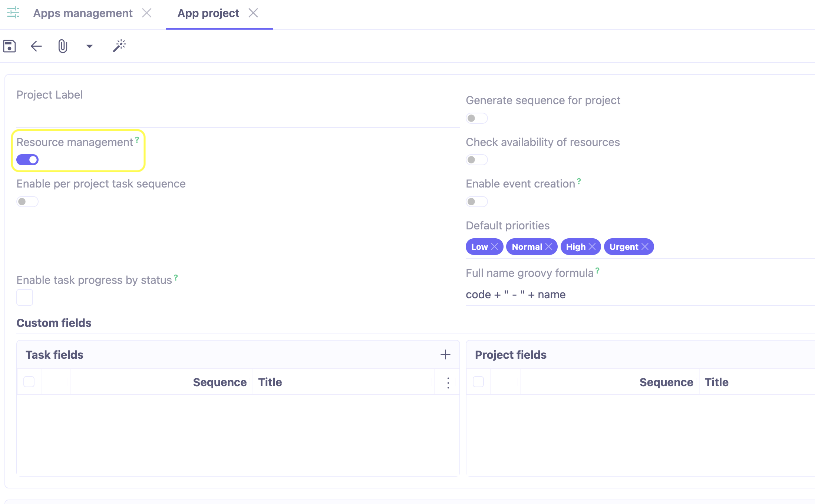Click the app settings icon beside the tabs
This screenshot has height=504, width=815.
coord(13,13)
